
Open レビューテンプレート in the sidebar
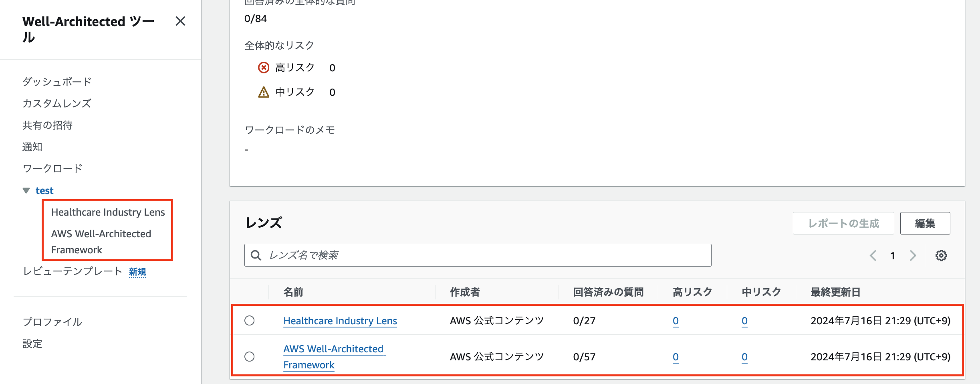click(x=73, y=271)
